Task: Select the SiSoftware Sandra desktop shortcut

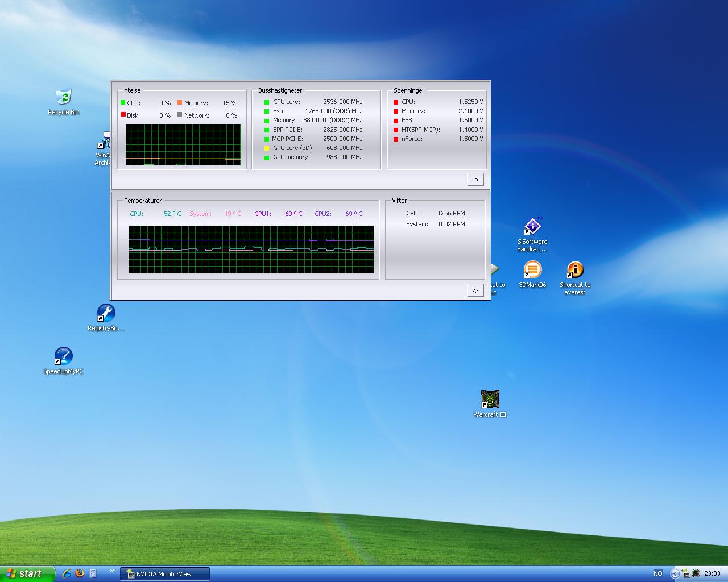Action: click(532, 235)
